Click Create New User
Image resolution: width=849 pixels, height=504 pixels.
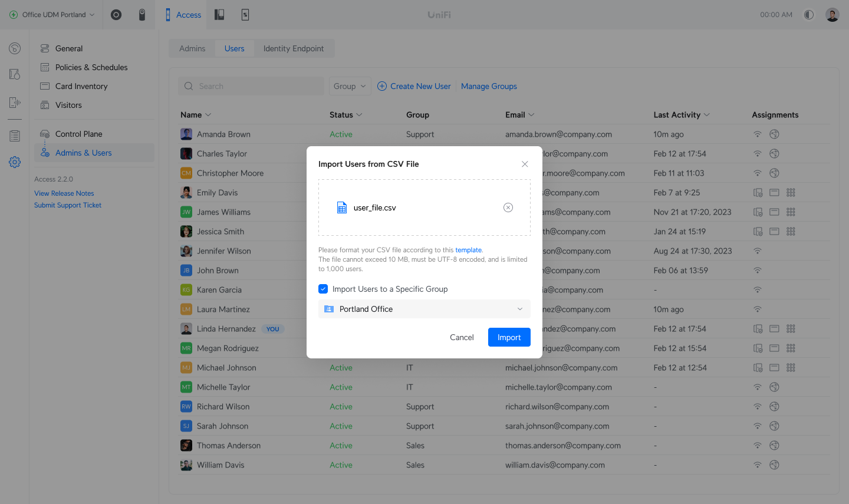pos(414,86)
